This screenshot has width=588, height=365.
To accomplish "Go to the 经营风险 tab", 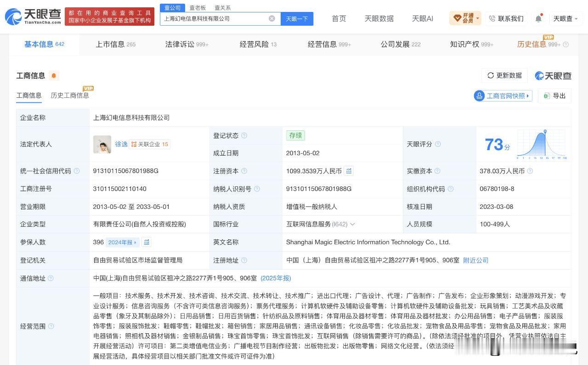I will click(258, 45).
